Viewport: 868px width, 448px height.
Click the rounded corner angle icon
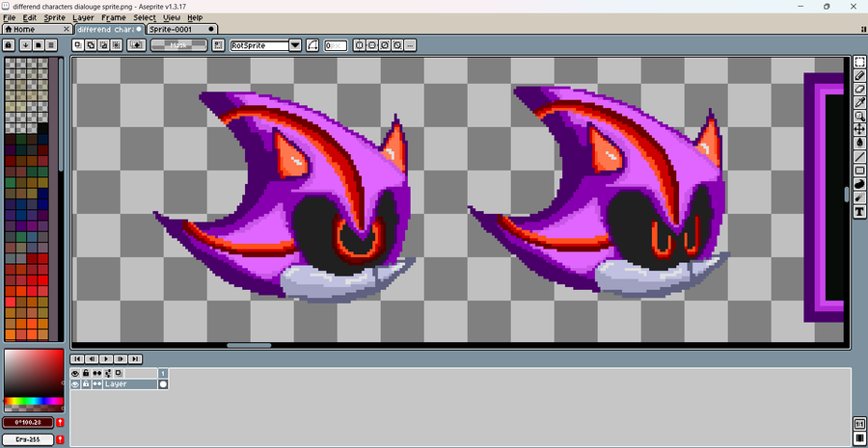pos(312,45)
